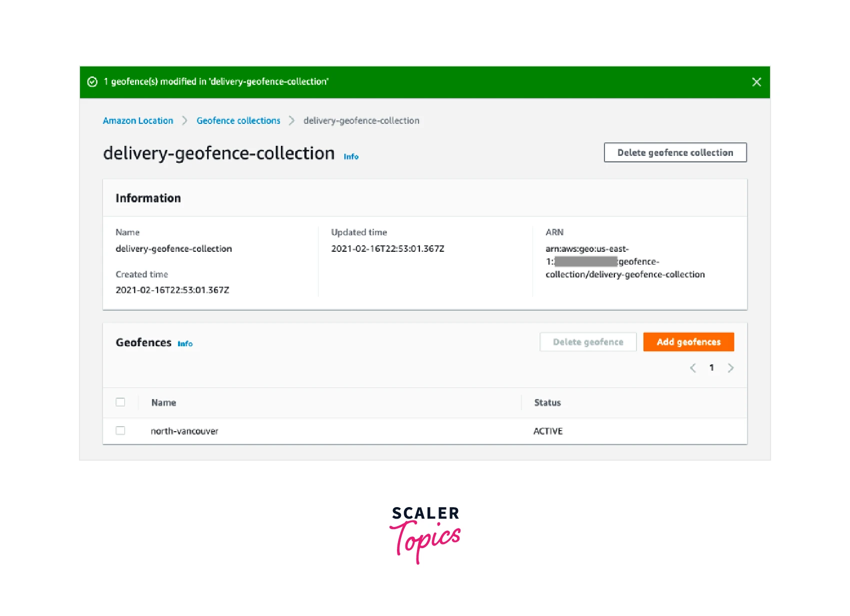Select the north-vancouver geofence checkbox
The width and height of the screenshot is (850, 616).
click(x=120, y=431)
